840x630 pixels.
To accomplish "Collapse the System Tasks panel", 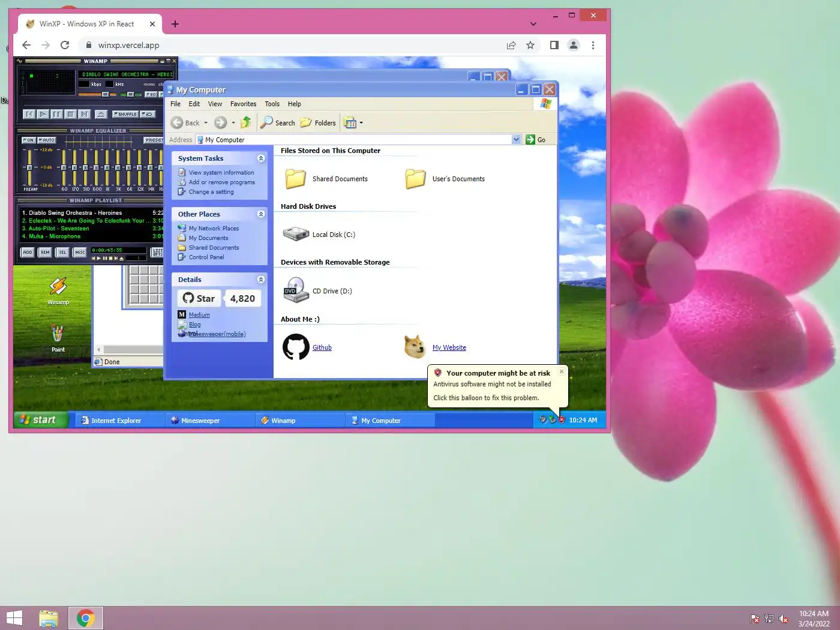I will 261,158.
